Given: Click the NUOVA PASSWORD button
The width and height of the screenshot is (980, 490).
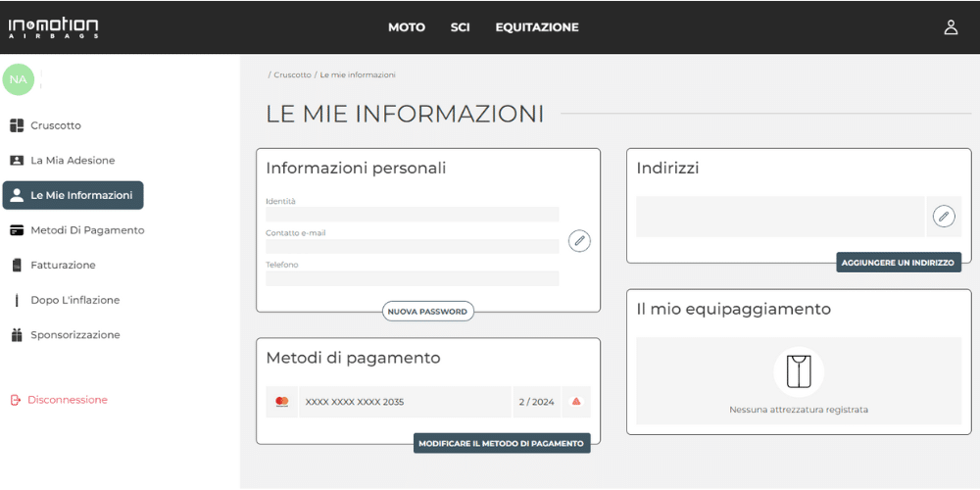Looking at the screenshot, I should coord(427,312).
